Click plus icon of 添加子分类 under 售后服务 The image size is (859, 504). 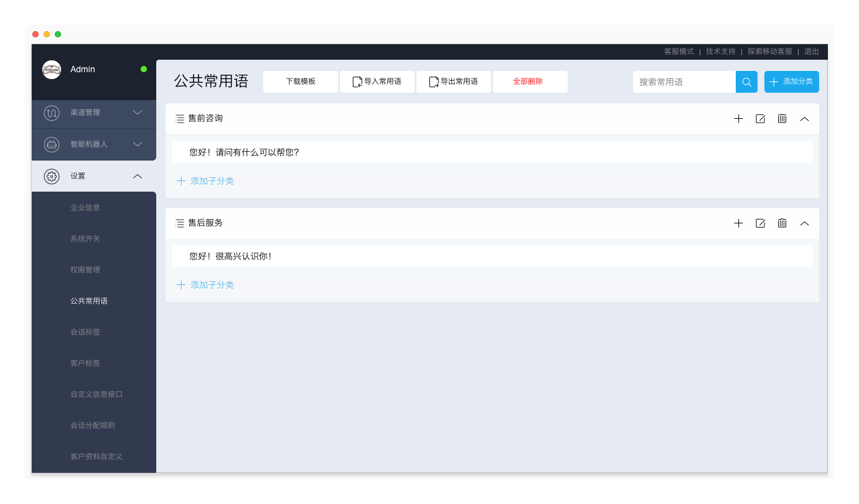click(181, 285)
